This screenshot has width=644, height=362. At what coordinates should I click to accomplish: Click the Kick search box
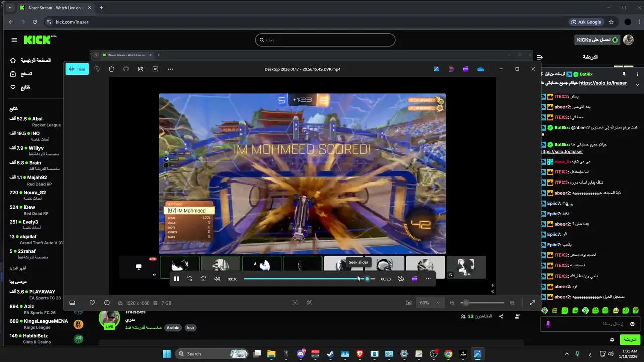tap(325, 40)
